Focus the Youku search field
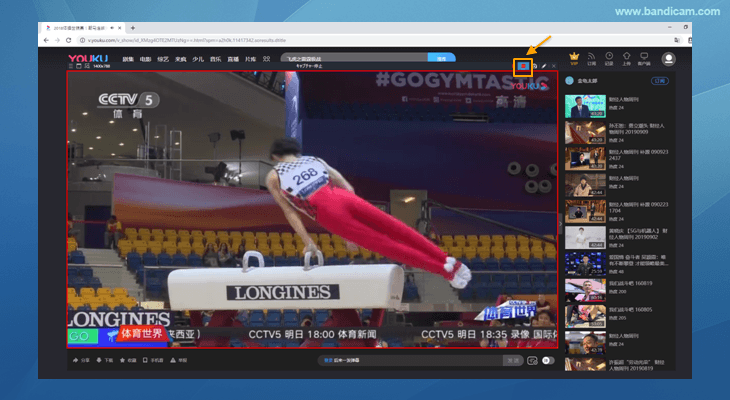The width and height of the screenshot is (730, 400). pyautogui.click(x=354, y=59)
